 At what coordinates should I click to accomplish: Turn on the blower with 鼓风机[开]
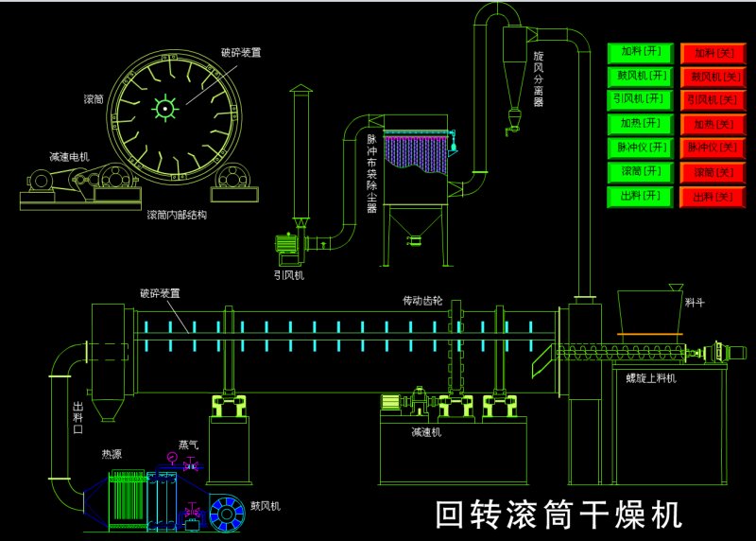642,77
